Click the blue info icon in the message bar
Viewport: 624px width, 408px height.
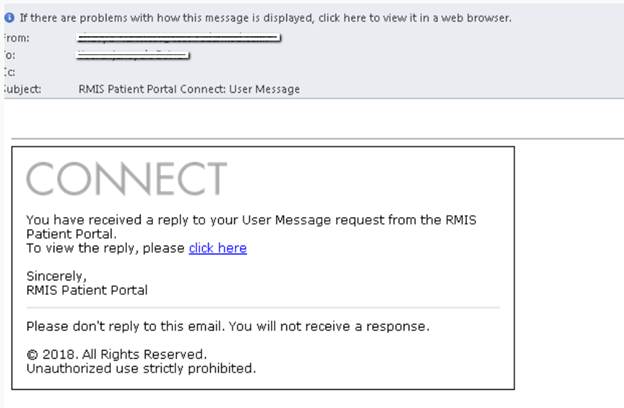point(9,18)
